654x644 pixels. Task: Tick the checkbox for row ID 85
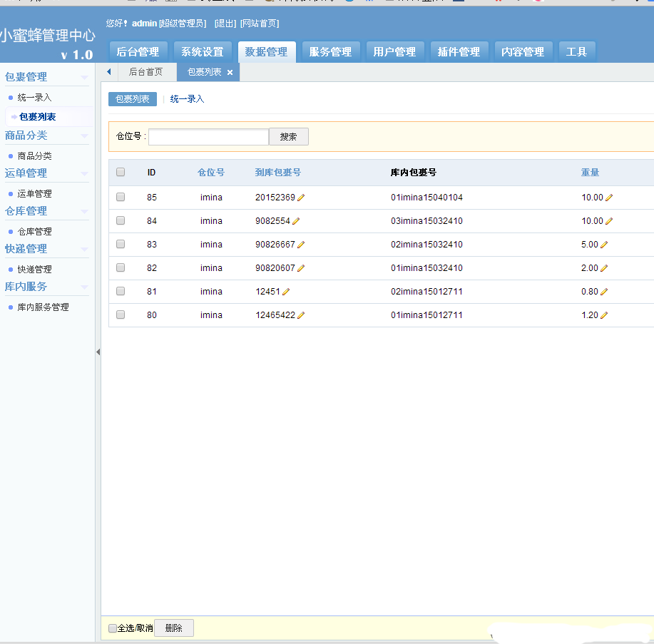click(x=121, y=197)
